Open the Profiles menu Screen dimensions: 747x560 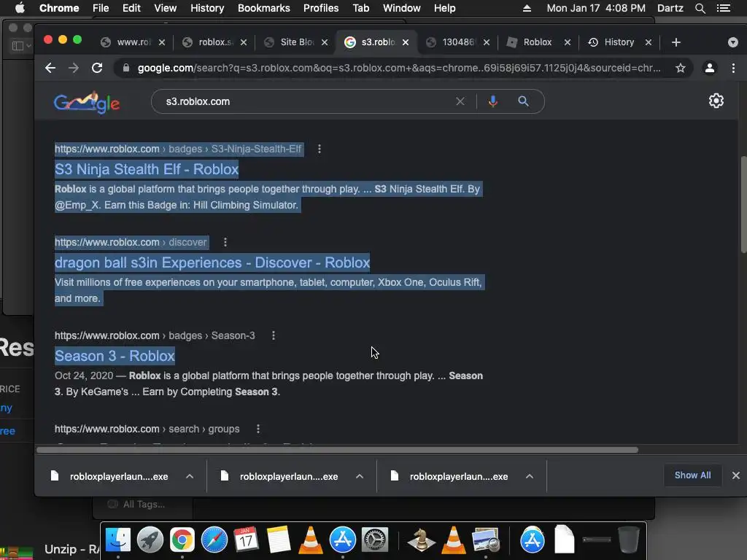(321, 8)
